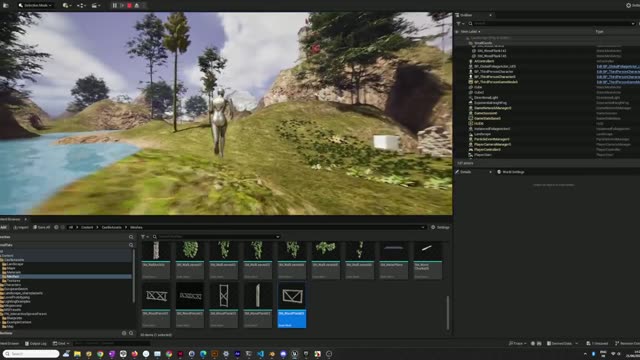Select PlayerStart in the Outliner
640x360 pixels.
pyautogui.click(x=483, y=155)
